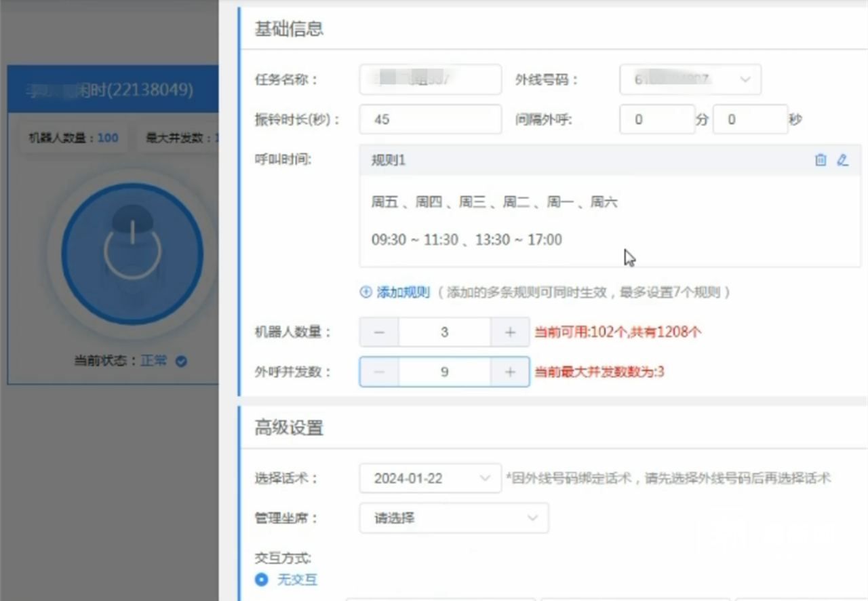Viewport: 868px width, 601px height.
Task: Click the 基础信息 section heading
Action: point(289,28)
